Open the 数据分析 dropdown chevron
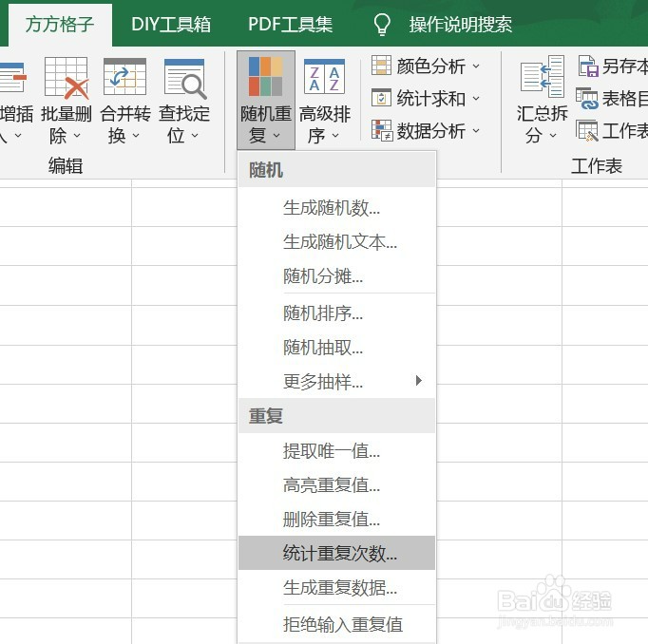 [x=476, y=130]
